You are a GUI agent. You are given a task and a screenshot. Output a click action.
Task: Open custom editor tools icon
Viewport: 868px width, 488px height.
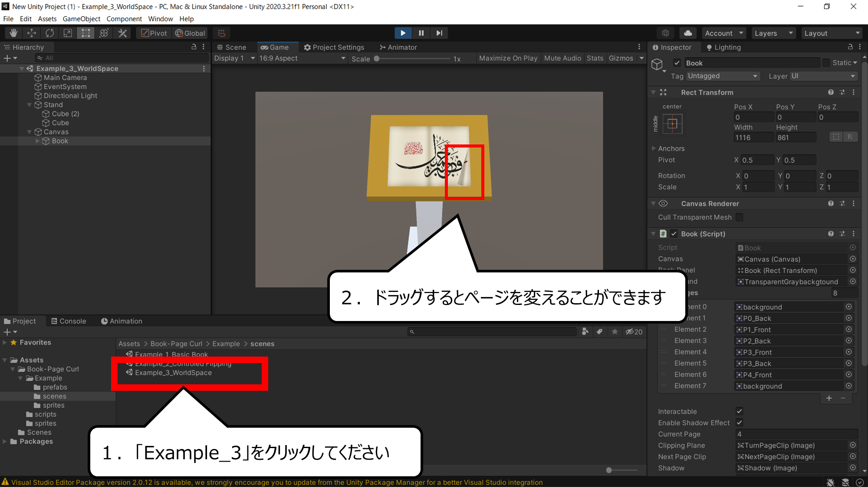(122, 33)
